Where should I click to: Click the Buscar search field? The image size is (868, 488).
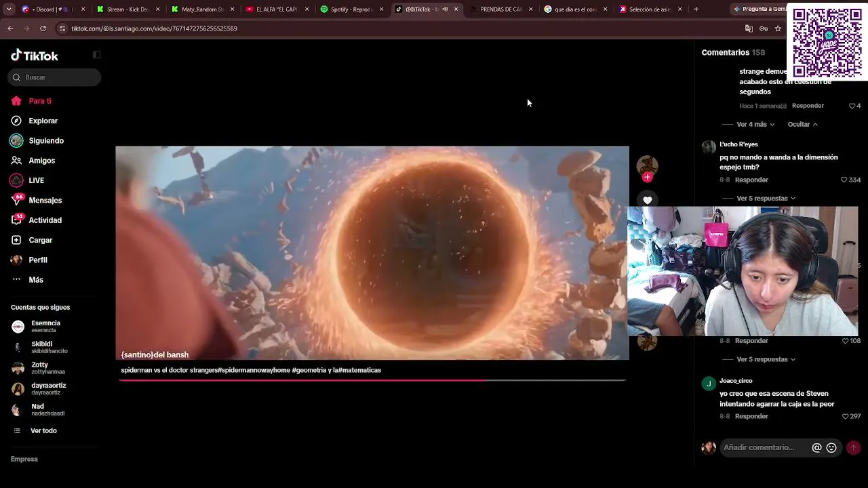tap(54, 77)
